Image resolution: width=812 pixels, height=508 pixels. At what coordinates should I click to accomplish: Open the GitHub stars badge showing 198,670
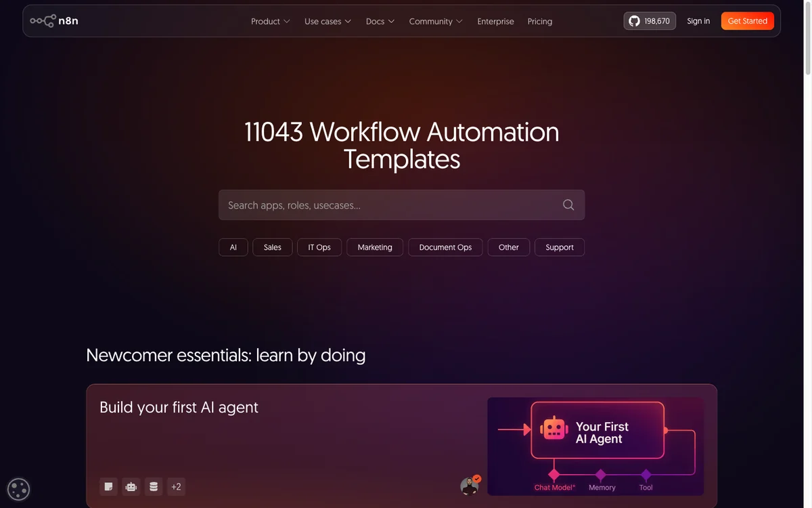(650, 21)
